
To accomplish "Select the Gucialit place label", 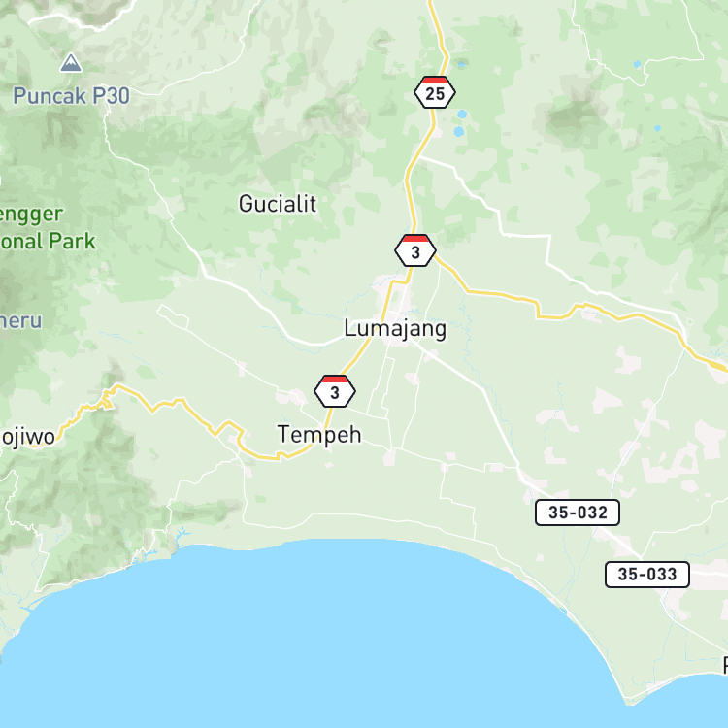I will point(278,204).
